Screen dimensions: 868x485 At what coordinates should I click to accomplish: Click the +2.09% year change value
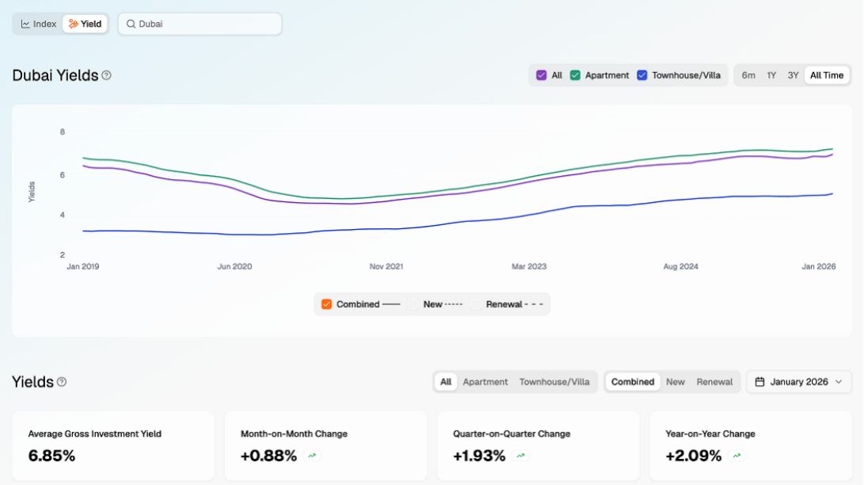pos(693,456)
